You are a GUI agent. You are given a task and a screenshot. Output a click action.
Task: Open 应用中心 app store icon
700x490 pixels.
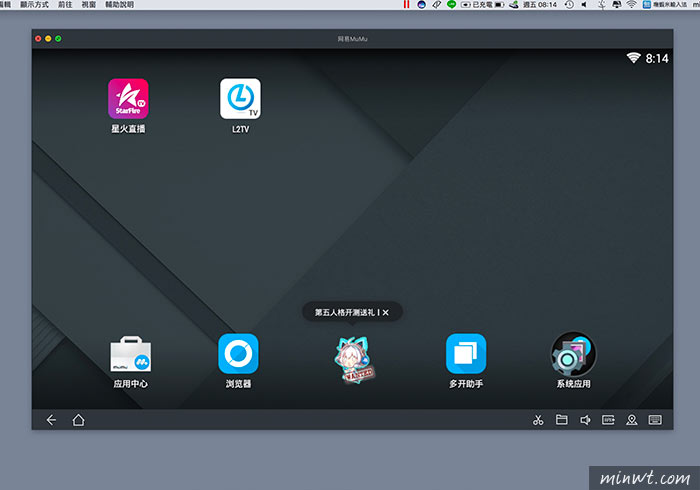[x=130, y=354]
